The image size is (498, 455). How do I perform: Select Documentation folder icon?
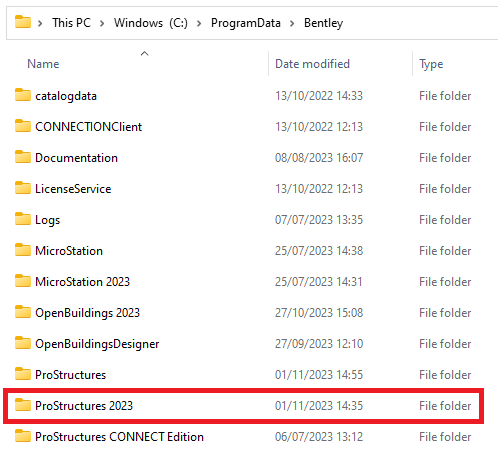pyautogui.click(x=23, y=157)
